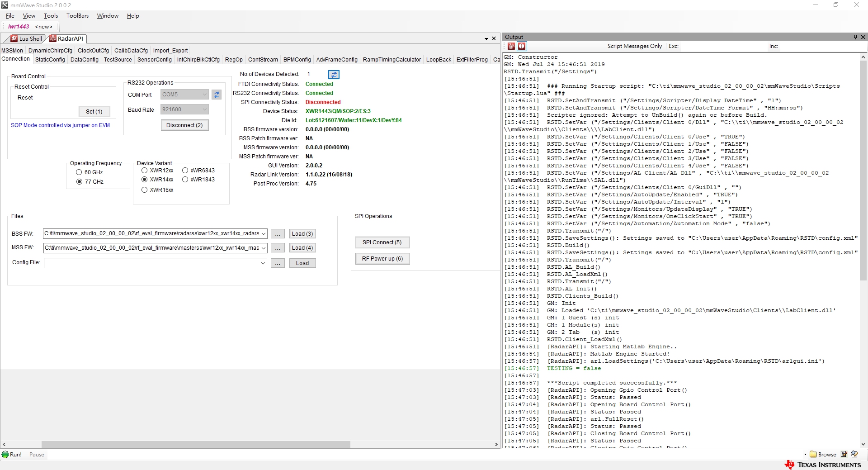Image resolution: width=868 pixels, height=470 pixels.
Task: Toggle the pause output logging icon
Action: pyautogui.click(x=522, y=46)
